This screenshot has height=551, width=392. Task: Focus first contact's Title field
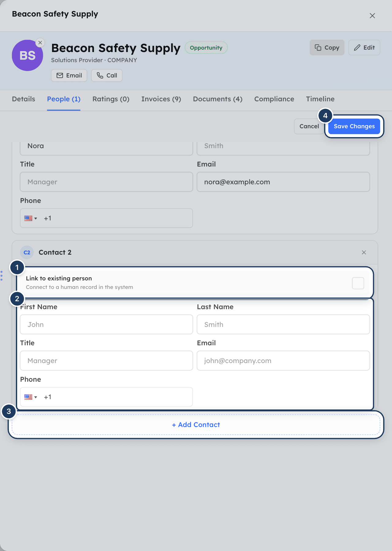point(107,182)
